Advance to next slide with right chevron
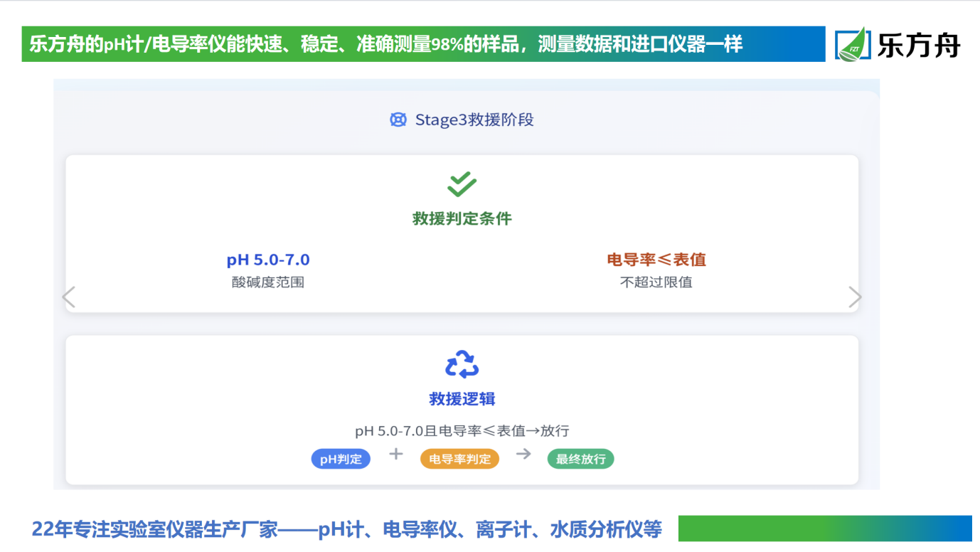 [855, 297]
